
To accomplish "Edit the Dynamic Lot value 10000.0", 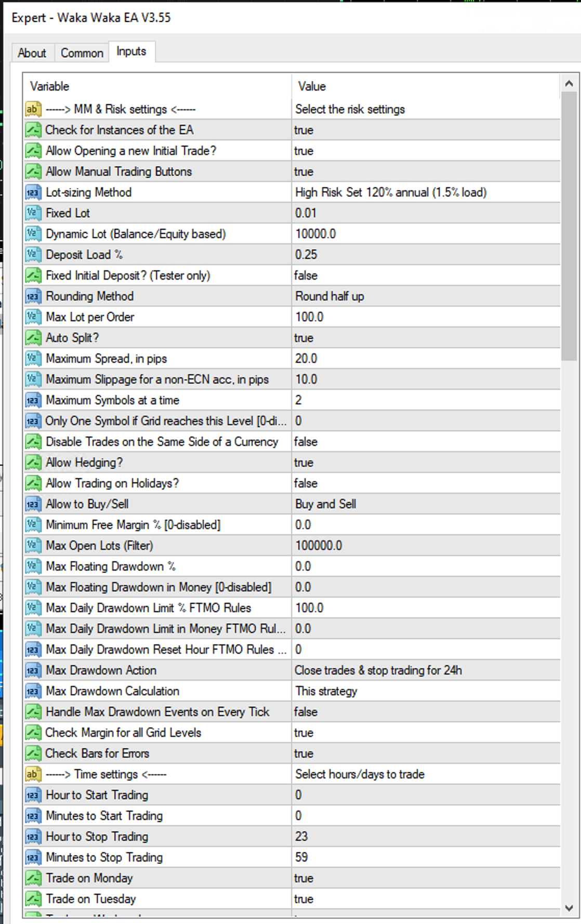I will (426, 234).
